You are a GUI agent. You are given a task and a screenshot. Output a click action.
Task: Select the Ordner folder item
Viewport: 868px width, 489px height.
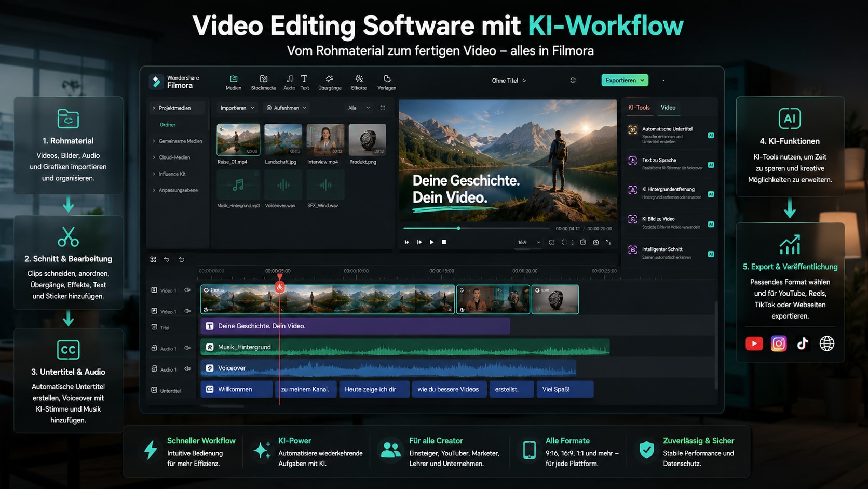(168, 125)
